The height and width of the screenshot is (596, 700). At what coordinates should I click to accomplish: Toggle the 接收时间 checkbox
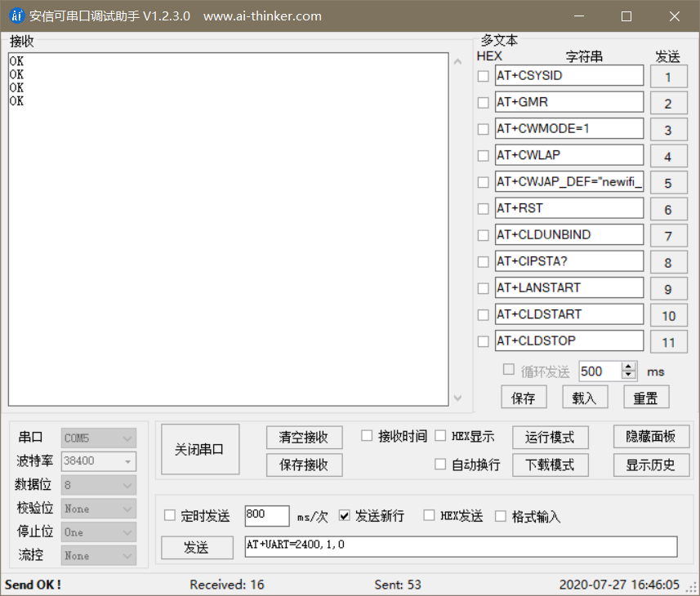(x=367, y=435)
